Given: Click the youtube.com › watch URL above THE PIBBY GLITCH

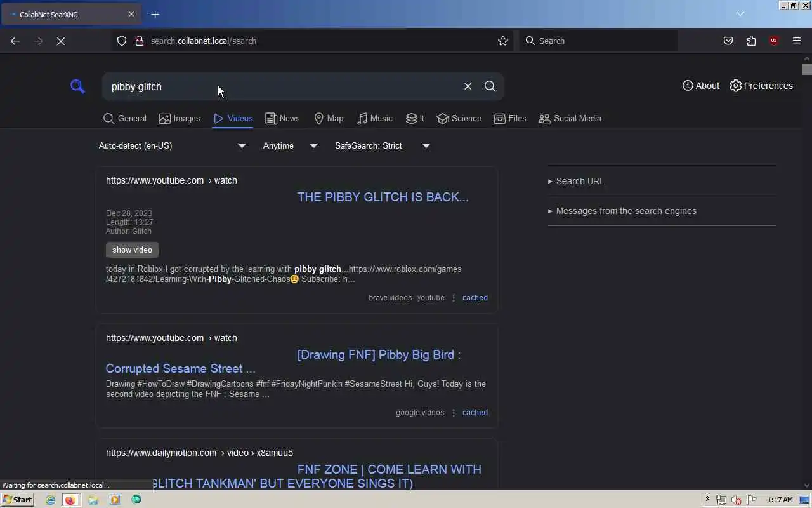Looking at the screenshot, I should (x=171, y=180).
